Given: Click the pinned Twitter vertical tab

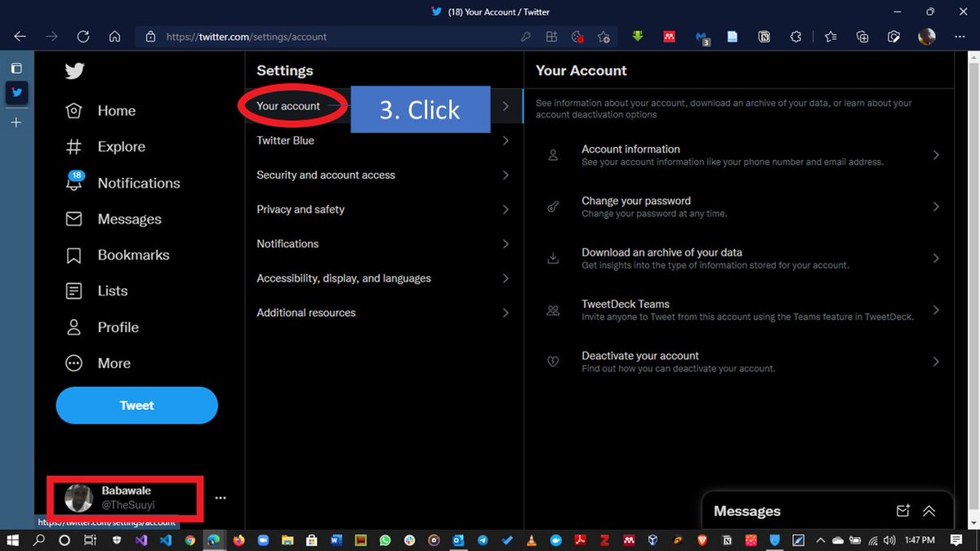Looking at the screenshot, I should 16,92.
